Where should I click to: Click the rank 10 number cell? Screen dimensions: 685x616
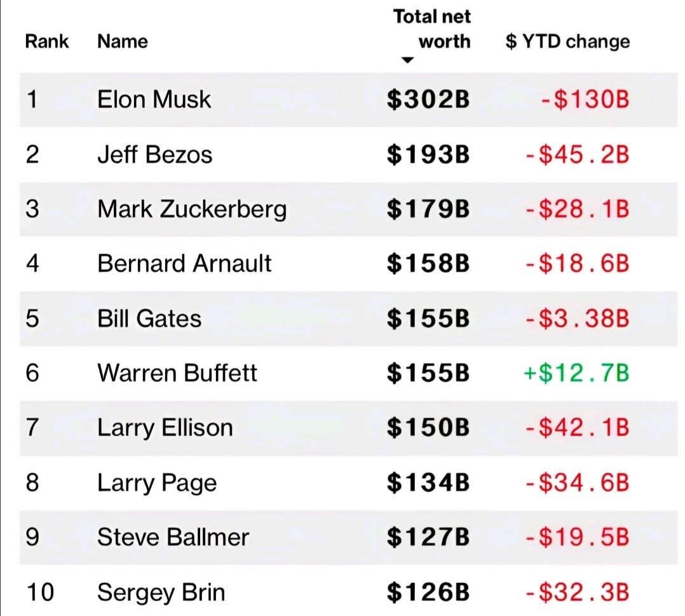click(40, 592)
